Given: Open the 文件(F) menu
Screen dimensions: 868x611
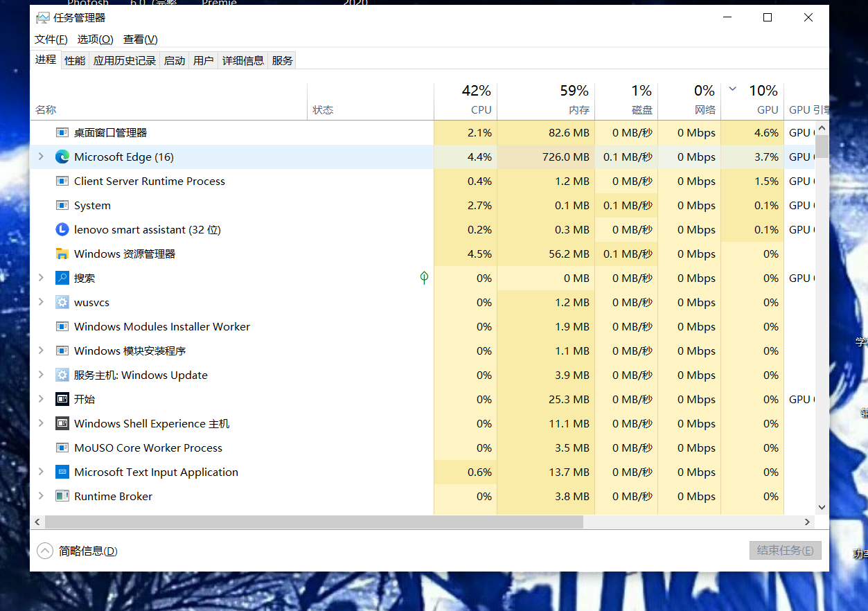Looking at the screenshot, I should [x=51, y=39].
